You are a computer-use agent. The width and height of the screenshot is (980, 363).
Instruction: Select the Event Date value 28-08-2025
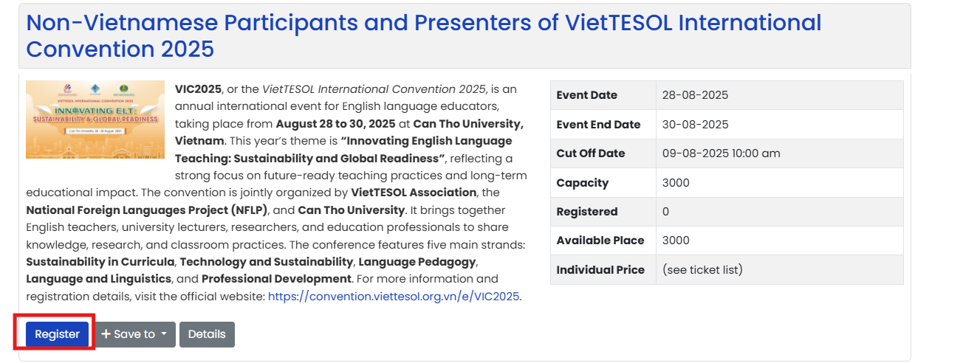tap(695, 95)
